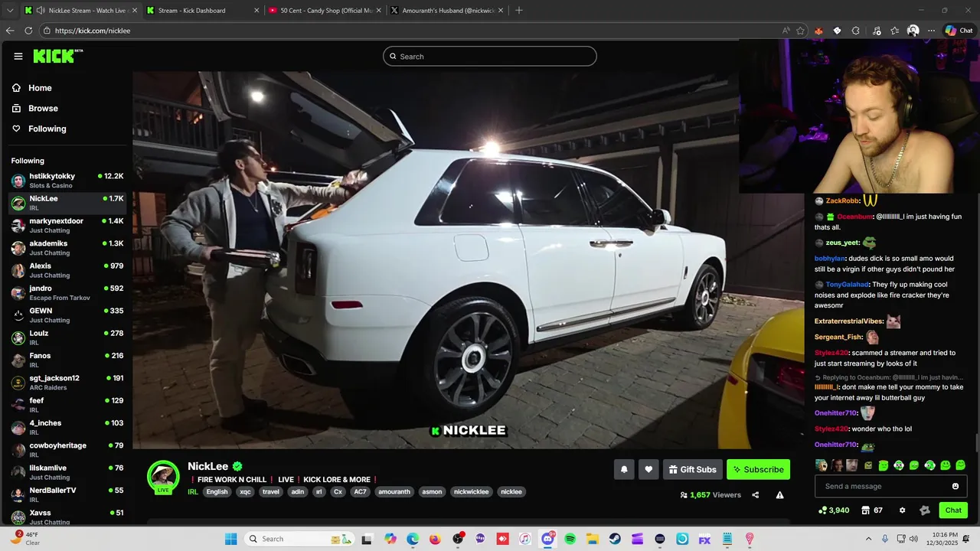The height and width of the screenshot is (551, 980).
Task: Click the xqc tag
Action: (245, 492)
